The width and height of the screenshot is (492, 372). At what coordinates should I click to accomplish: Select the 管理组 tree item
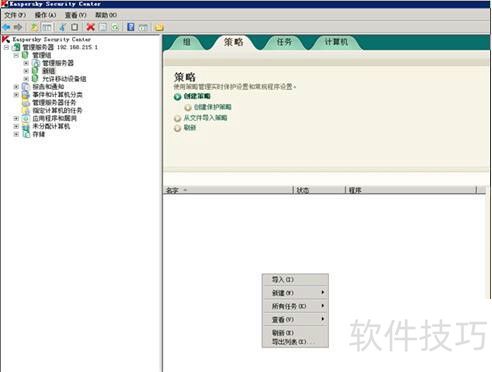tap(42, 55)
